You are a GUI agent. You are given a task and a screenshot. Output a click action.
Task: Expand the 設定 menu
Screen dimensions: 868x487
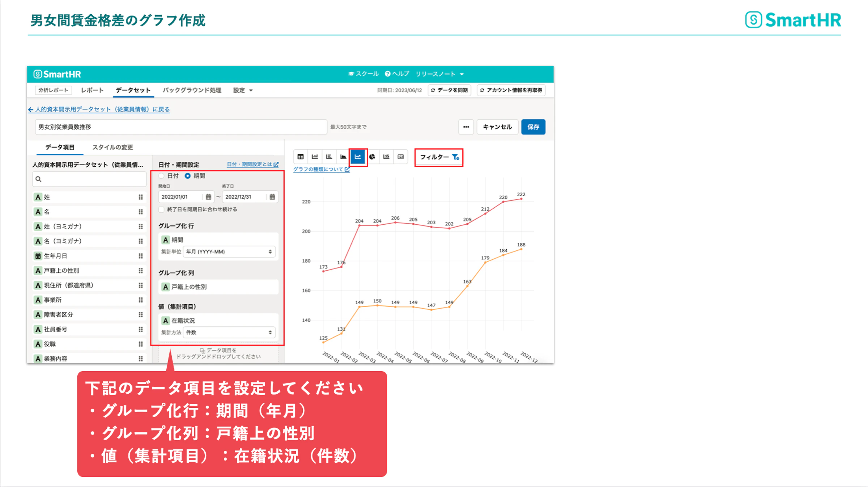243,90
